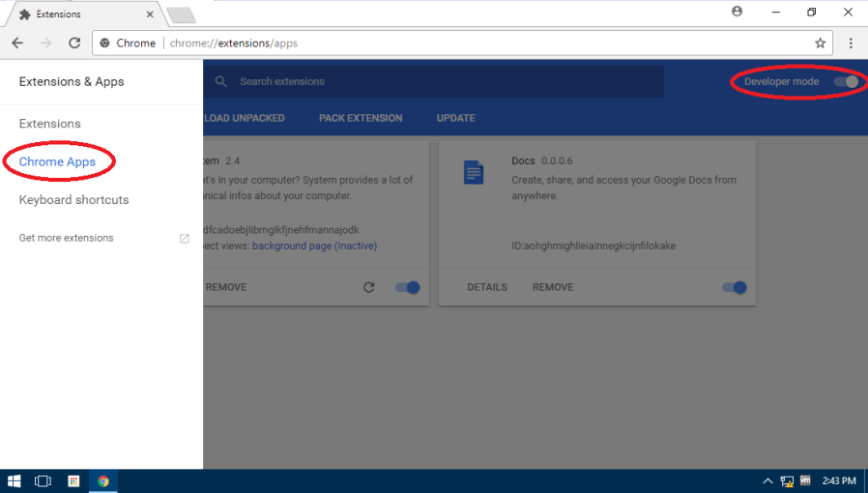Bookmark this page with the star icon
This screenshot has width=868, height=493.
pyautogui.click(x=820, y=43)
